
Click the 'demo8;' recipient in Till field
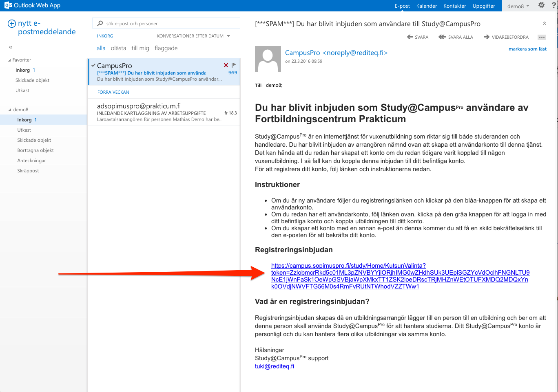click(274, 85)
